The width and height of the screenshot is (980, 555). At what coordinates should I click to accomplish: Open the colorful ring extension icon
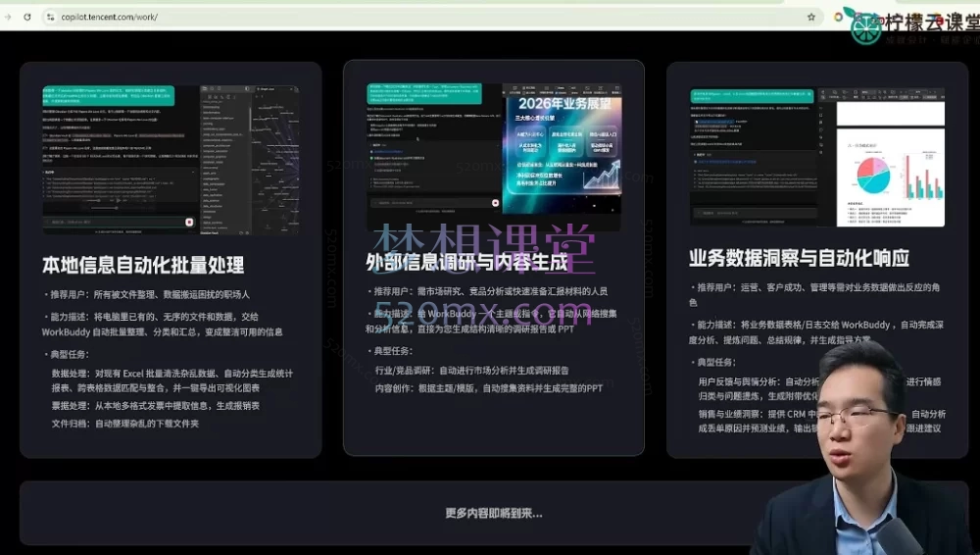[x=838, y=17]
